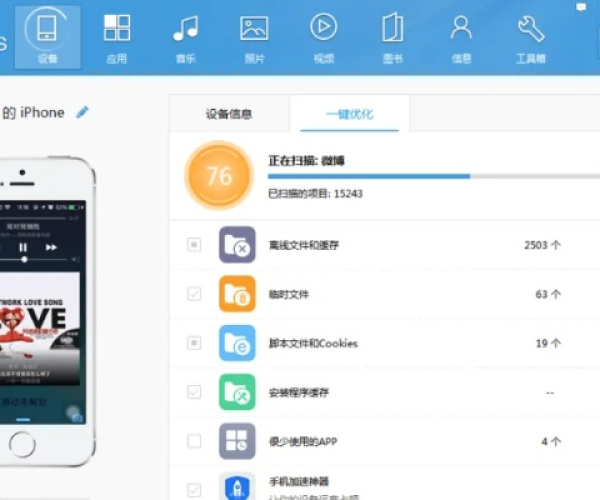Viewport: 600px width, 500px height.
Task: Toggle the 手机加速神器 checkbox
Action: pos(194,490)
